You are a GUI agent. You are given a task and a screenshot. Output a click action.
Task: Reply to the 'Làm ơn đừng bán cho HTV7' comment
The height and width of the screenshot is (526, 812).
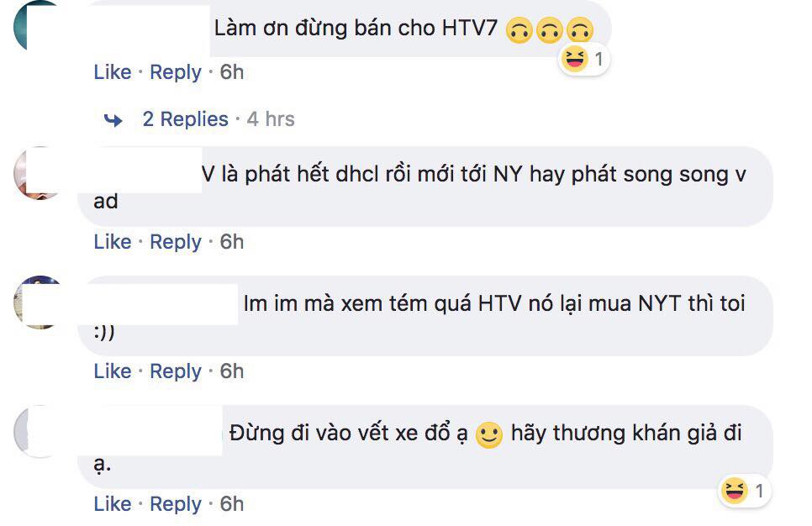[x=176, y=72]
